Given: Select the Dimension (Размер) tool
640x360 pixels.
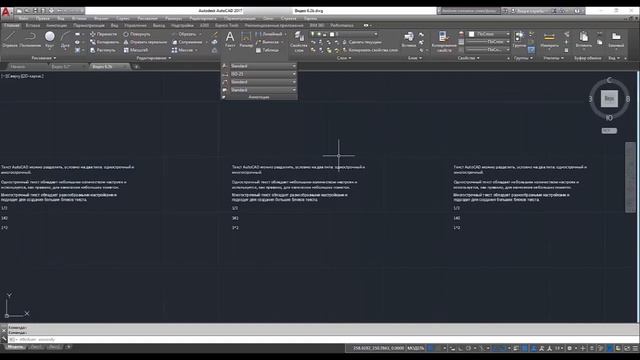Looking at the screenshot, I should tap(246, 39).
